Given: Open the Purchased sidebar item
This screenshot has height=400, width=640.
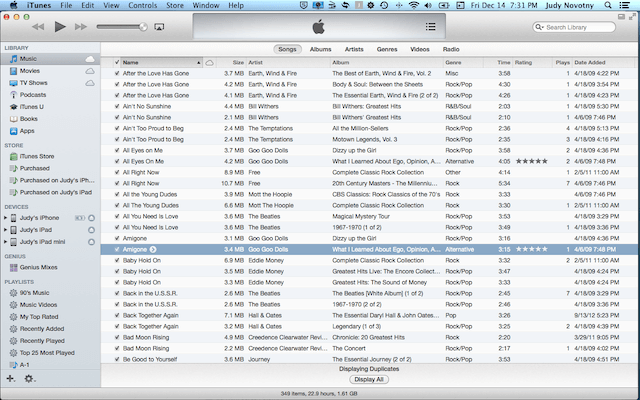Looking at the screenshot, I should coord(35,168).
